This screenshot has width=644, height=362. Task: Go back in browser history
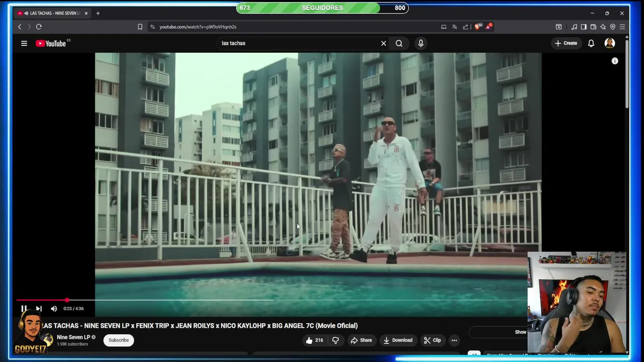coord(20,27)
